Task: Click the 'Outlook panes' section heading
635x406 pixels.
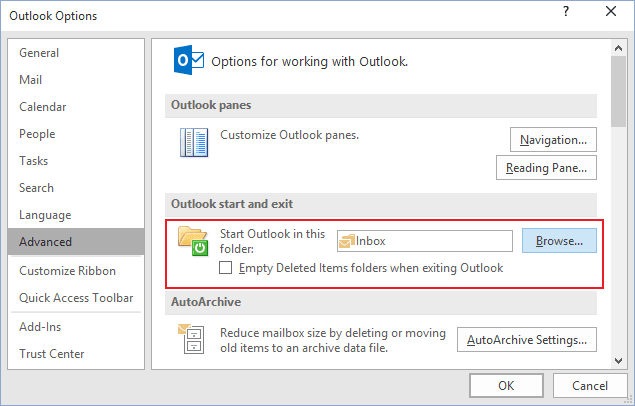Action: tap(211, 105)
